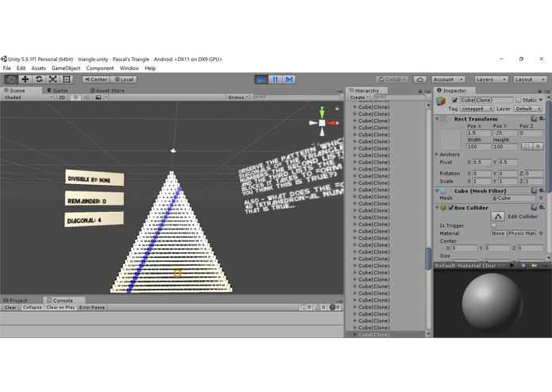
Task: Toggle the console warning count filter
Action: [x=319, y=307]
